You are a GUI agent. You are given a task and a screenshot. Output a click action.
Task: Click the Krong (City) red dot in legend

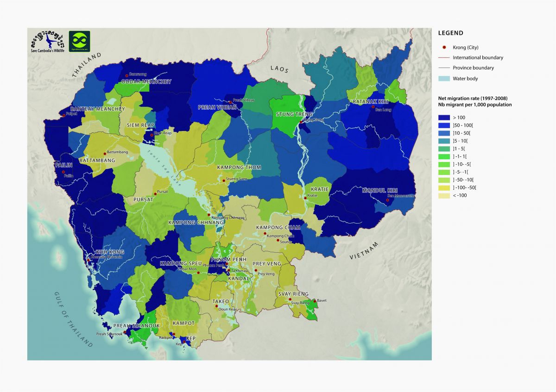point(444,48)
